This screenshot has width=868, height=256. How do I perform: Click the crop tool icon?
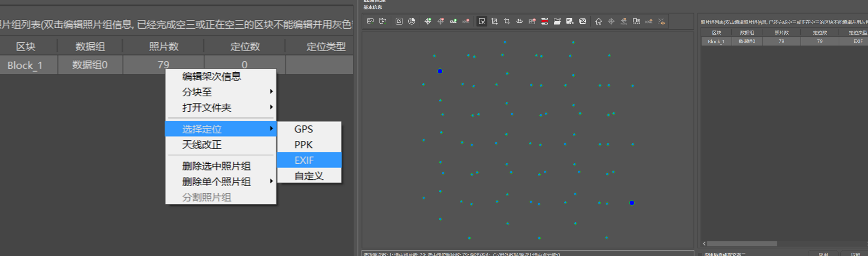click(506, 21)
